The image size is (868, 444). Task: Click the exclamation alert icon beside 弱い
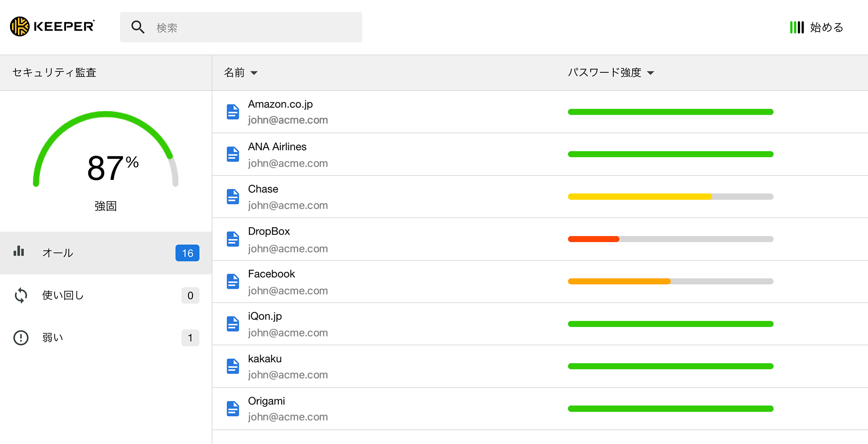click(x=21, y=338)
